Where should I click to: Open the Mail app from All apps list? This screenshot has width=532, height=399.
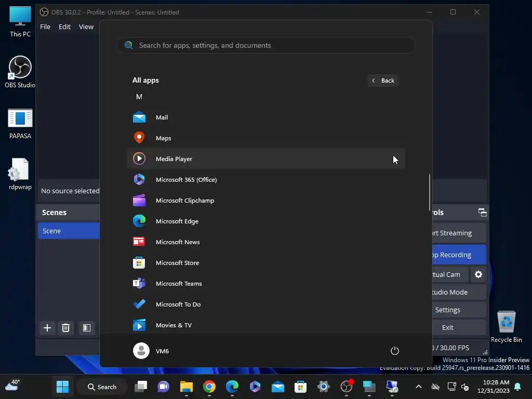[x=265, y=117]
